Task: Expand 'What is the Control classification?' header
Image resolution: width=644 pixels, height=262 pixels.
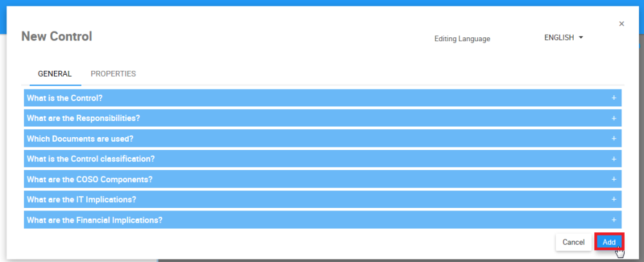Action: pos(91,159)
